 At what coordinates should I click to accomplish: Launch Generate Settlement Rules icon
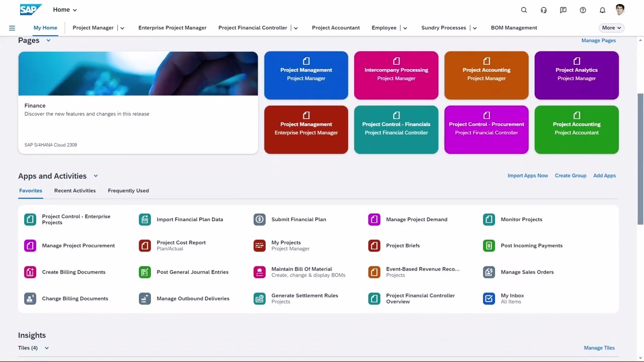pos(260,299)
